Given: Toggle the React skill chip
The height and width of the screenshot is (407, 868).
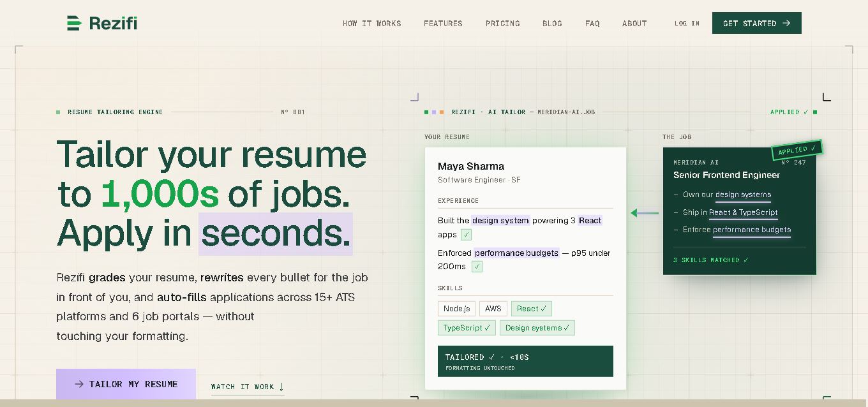Looking at the screenshot, I should tap(532, 309).
